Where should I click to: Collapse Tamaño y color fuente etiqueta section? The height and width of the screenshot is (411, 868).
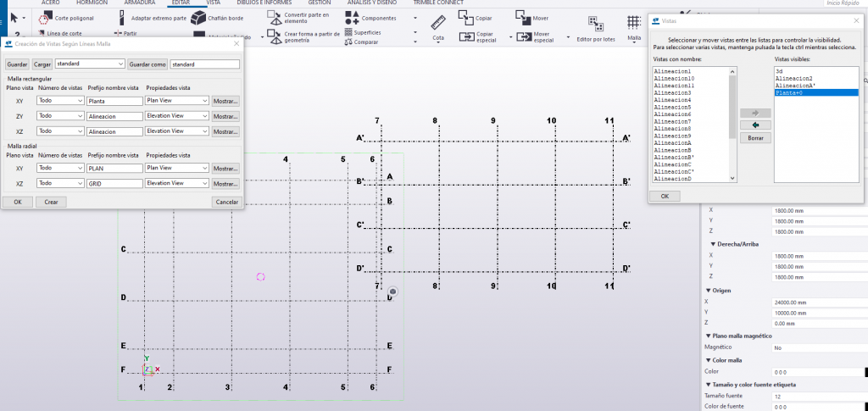coord(708,385)
